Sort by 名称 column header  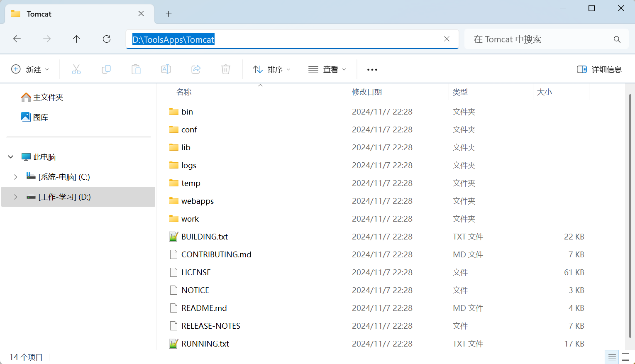coord(184,92)
